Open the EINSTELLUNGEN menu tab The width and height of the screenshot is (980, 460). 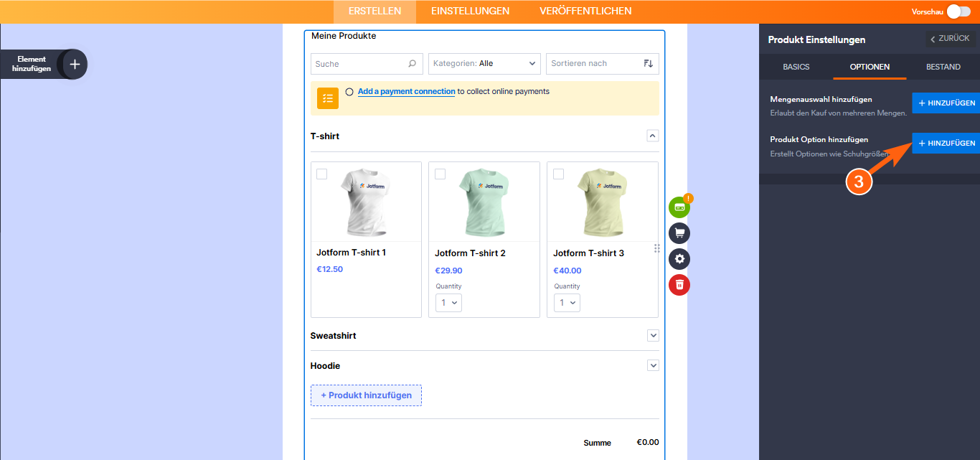click(470, 11)
